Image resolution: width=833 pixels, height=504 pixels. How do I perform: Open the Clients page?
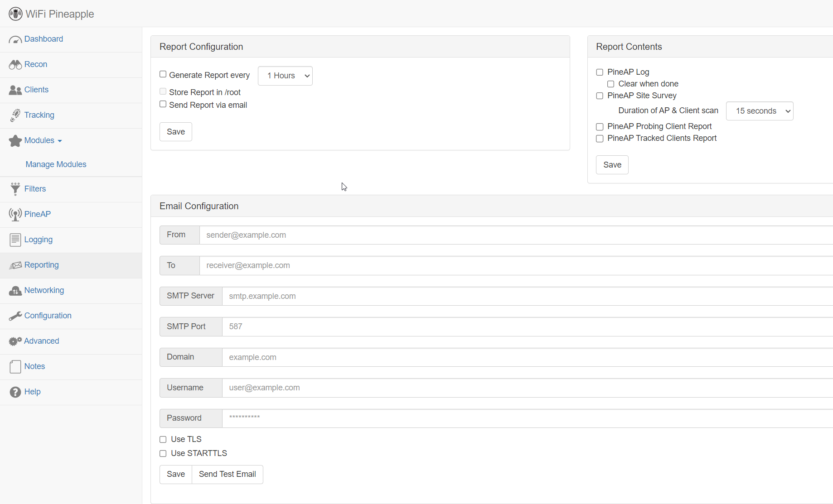click(x=36, y=90)
